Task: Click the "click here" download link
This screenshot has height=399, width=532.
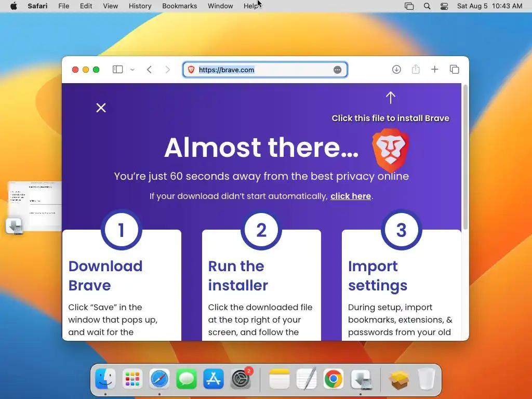Action: [351, 196]
